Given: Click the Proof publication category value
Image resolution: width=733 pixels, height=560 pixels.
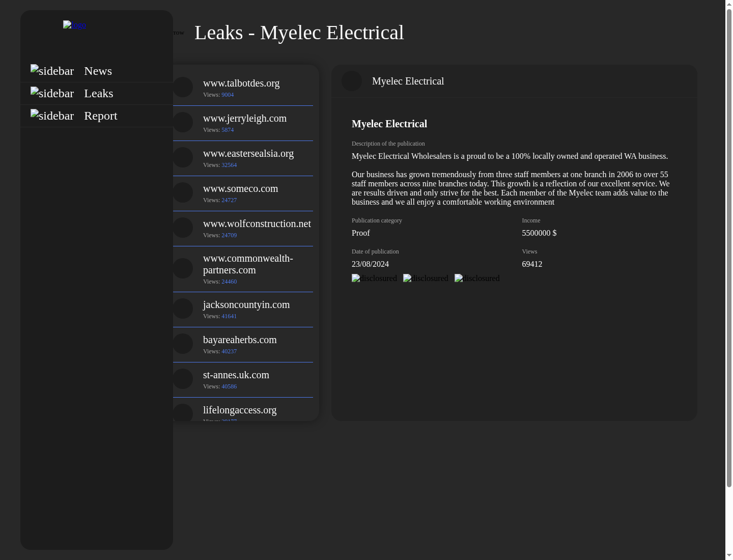Looking at the screenshot, I should [361, 233].
